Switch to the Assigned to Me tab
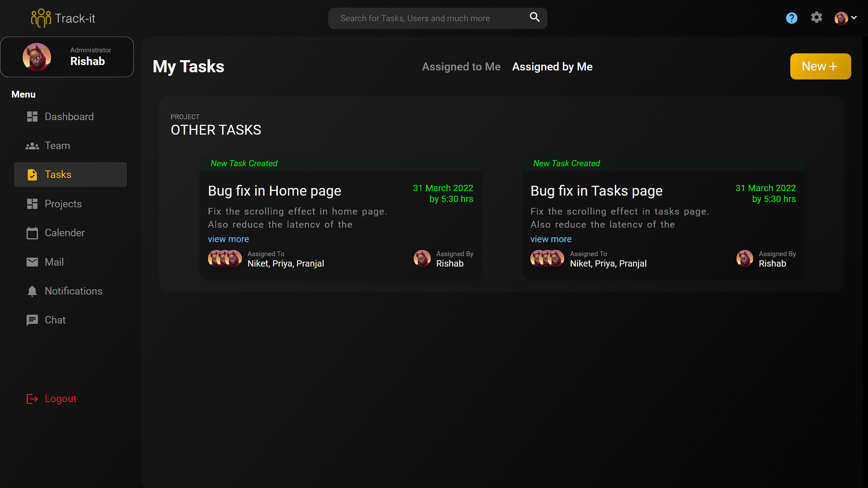The image size is (868, 488). [461, 67]
